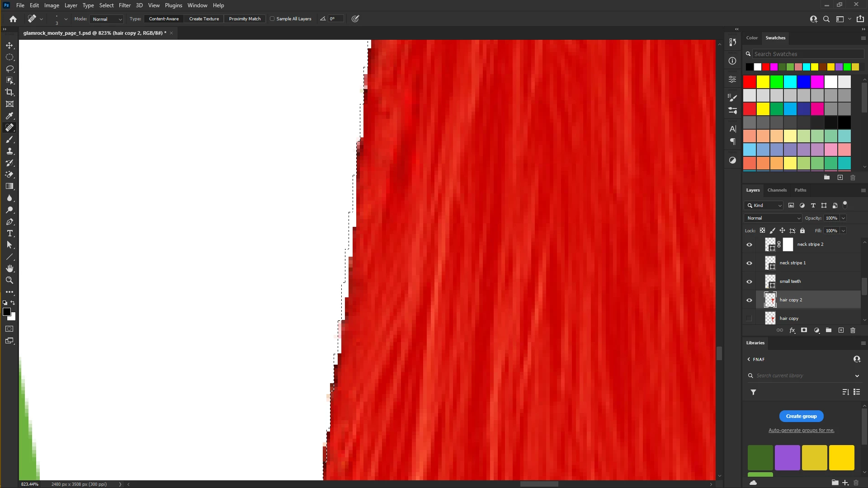Pick the purple library color swatch
The height and width of the screenshot is (488, 868).
coord(787,457)
